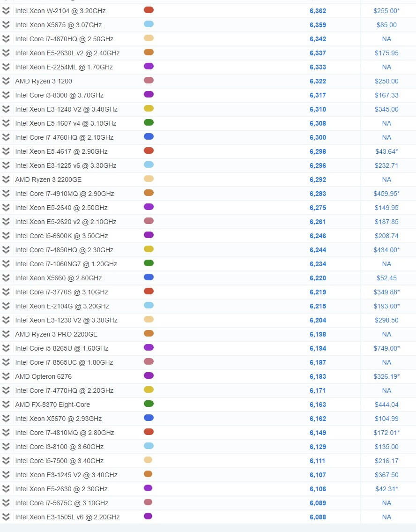Click the light blue swatch for Xeon X5675
This screenshot has height=532, width=416.
click(149, 24)
